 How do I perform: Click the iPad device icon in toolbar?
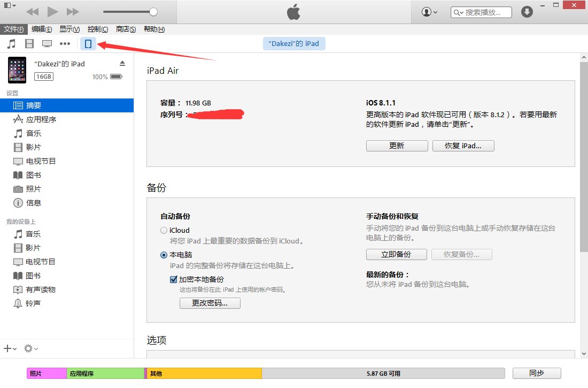(88, 44)
